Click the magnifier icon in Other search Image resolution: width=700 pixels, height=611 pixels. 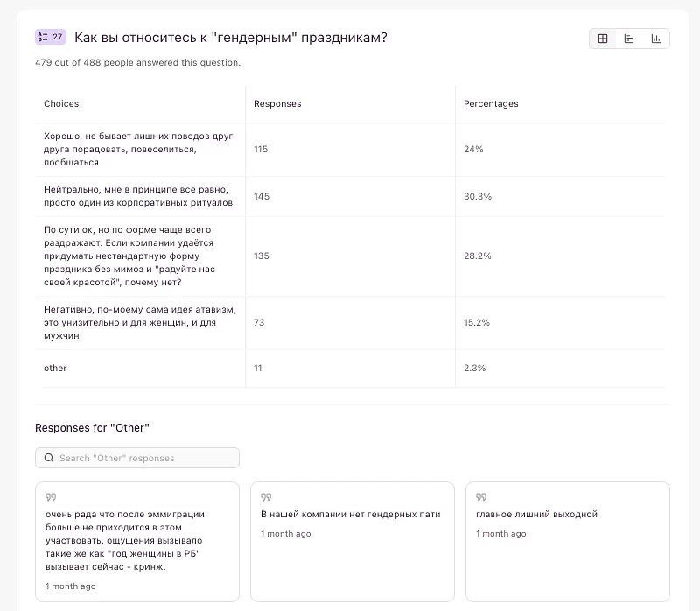49,458
